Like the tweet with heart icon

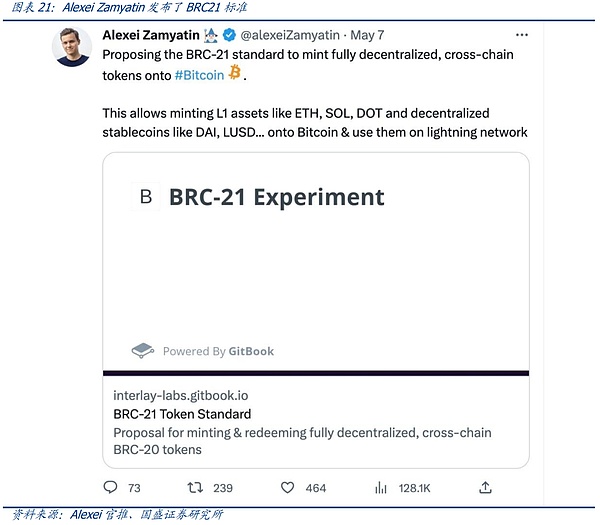point(287,488)
